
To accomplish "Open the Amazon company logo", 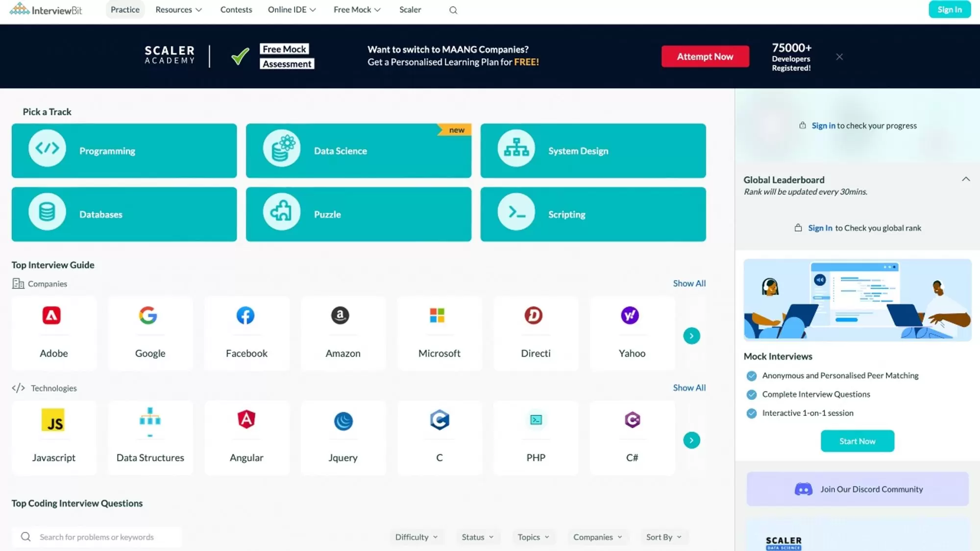I will [340, 315].
